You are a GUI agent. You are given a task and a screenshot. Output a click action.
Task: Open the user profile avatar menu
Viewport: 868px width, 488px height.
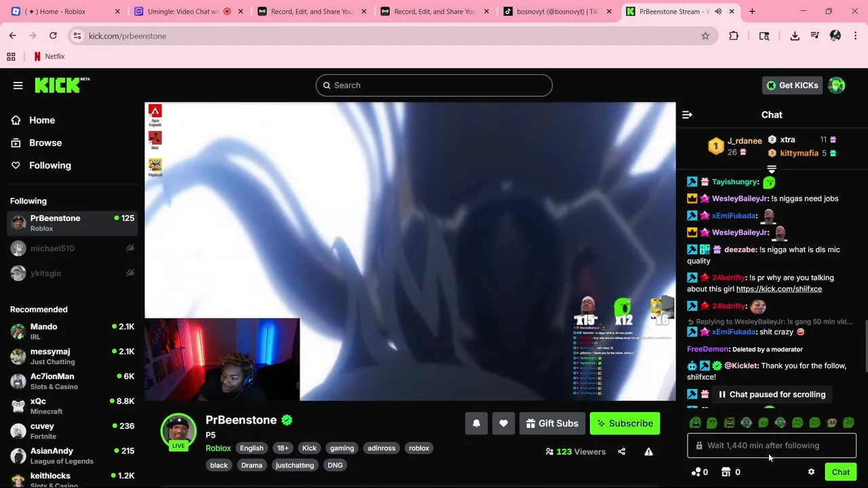coord(837,85)
